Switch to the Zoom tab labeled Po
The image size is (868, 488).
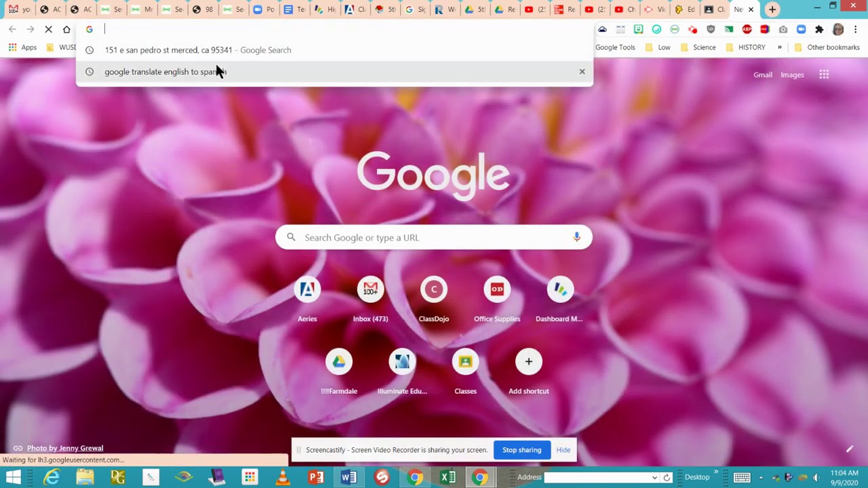point(264,9)
